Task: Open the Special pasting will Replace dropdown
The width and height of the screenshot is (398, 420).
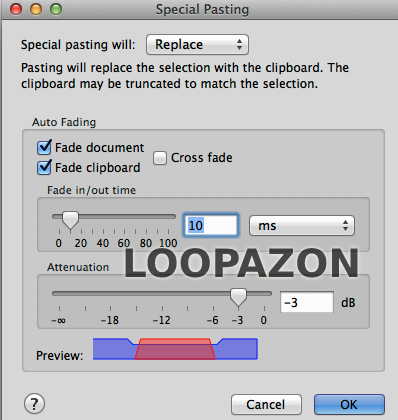Action: 197,45
